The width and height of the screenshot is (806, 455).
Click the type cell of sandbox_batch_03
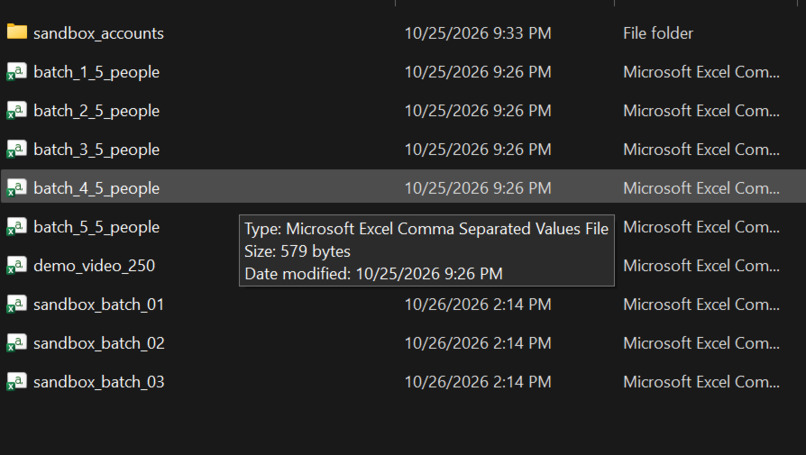coord(701,382)
